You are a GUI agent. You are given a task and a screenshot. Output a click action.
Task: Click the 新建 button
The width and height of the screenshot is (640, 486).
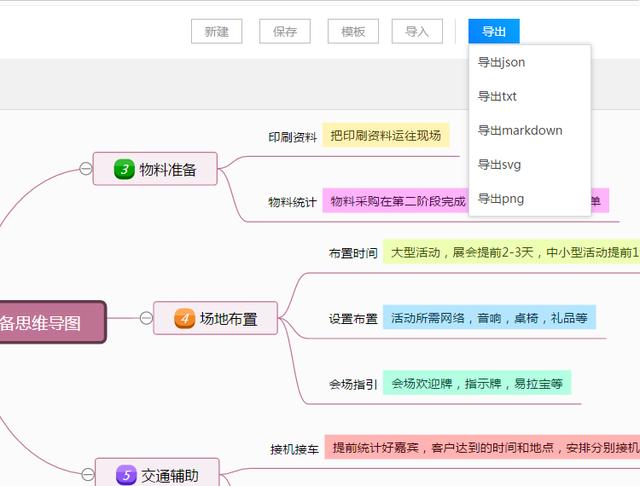216,32
